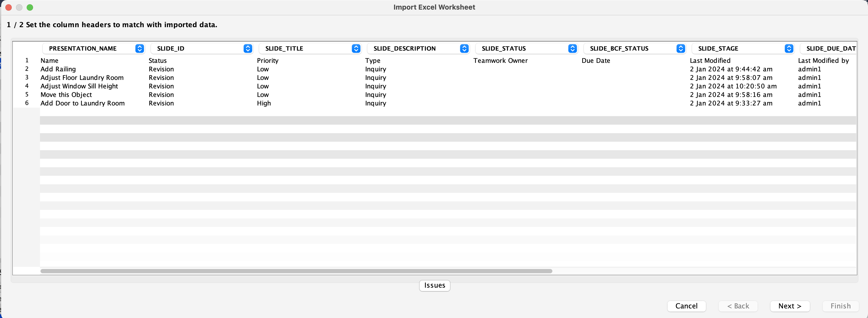Open the SLIDE_STAGE column header dropdown
Image resolution: width=868 pixels, height=318 pixels.
pyautogui.click(x=742, y=48)
